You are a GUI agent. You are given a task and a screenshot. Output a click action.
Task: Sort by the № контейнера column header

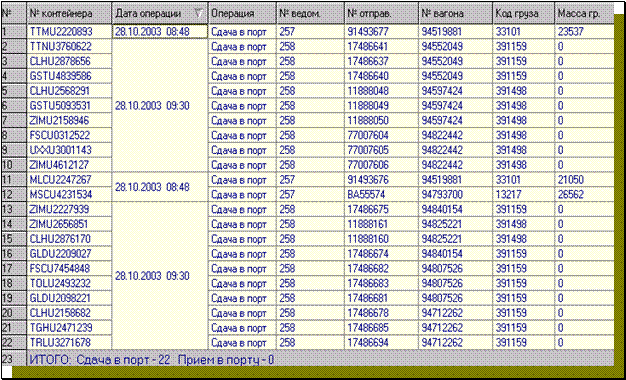69,13
